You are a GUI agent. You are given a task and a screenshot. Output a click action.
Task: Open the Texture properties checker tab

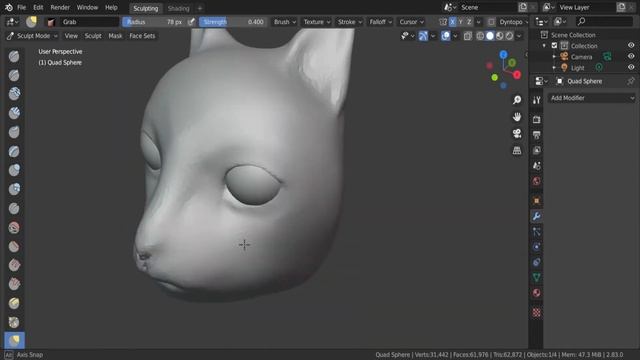click(537, 312)
